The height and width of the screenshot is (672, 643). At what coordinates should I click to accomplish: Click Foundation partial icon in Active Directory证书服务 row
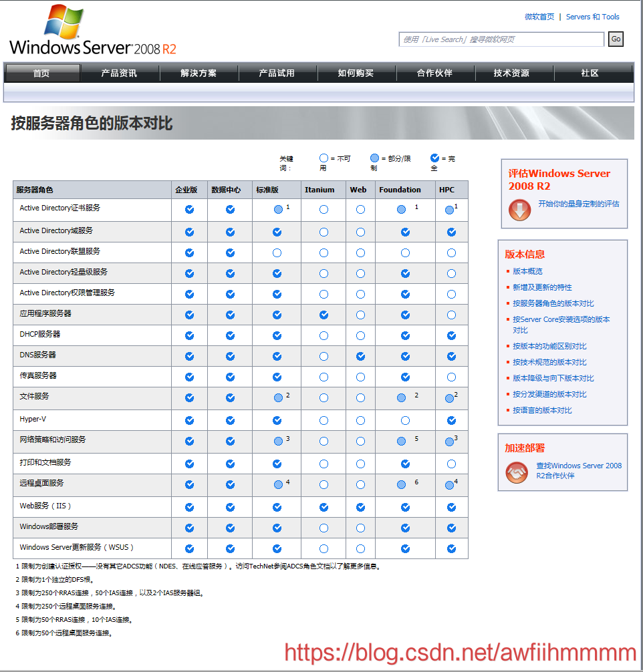401,210
